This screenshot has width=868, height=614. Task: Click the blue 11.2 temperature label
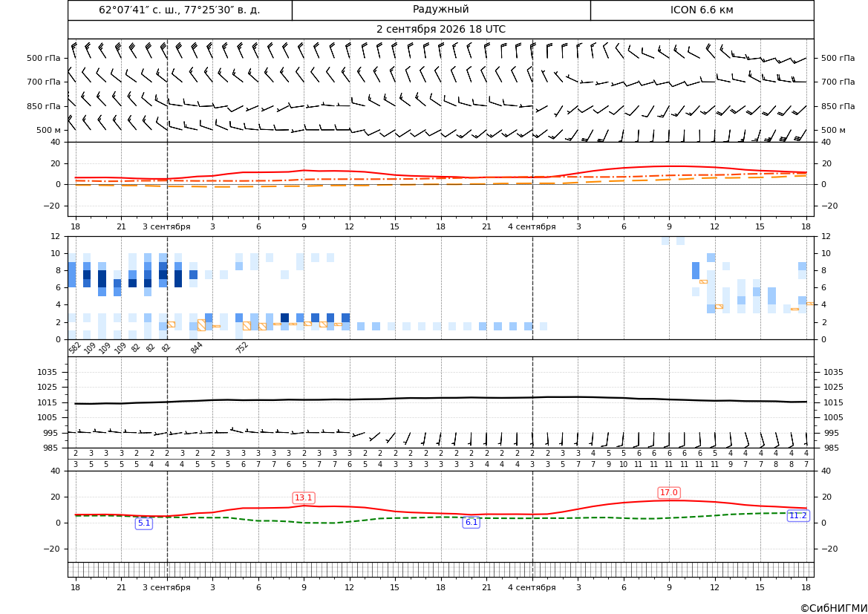coord(797,515)
